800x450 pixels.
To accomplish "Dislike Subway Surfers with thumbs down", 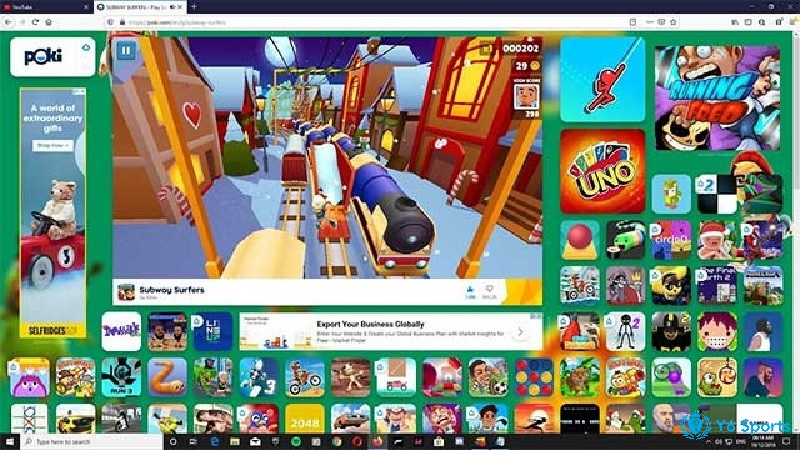I will click(x=489, y=291).
